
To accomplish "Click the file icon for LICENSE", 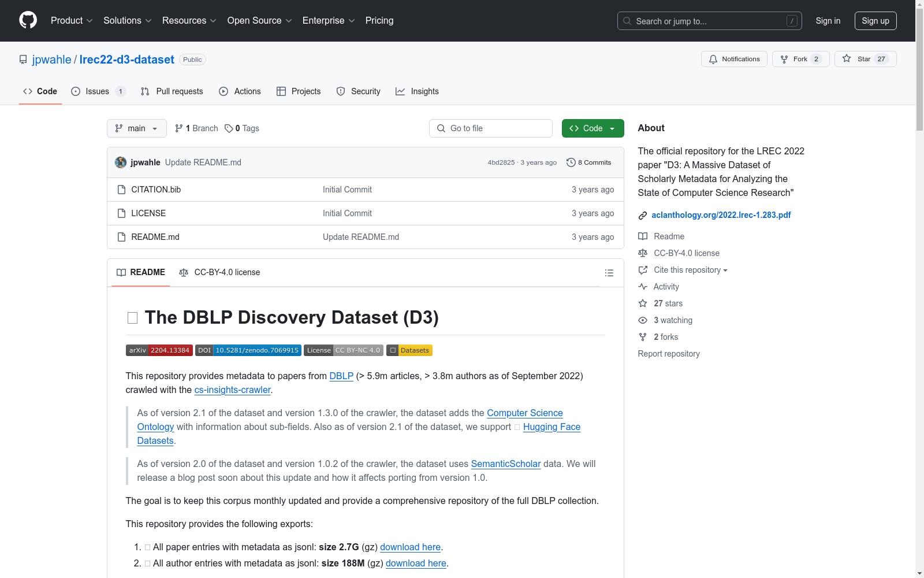I will (121, 213).
